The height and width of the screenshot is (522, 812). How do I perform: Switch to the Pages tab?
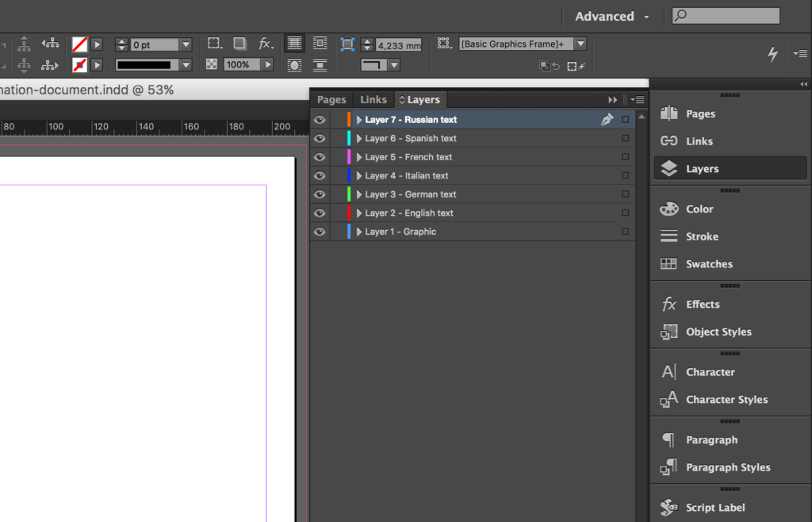331,99
